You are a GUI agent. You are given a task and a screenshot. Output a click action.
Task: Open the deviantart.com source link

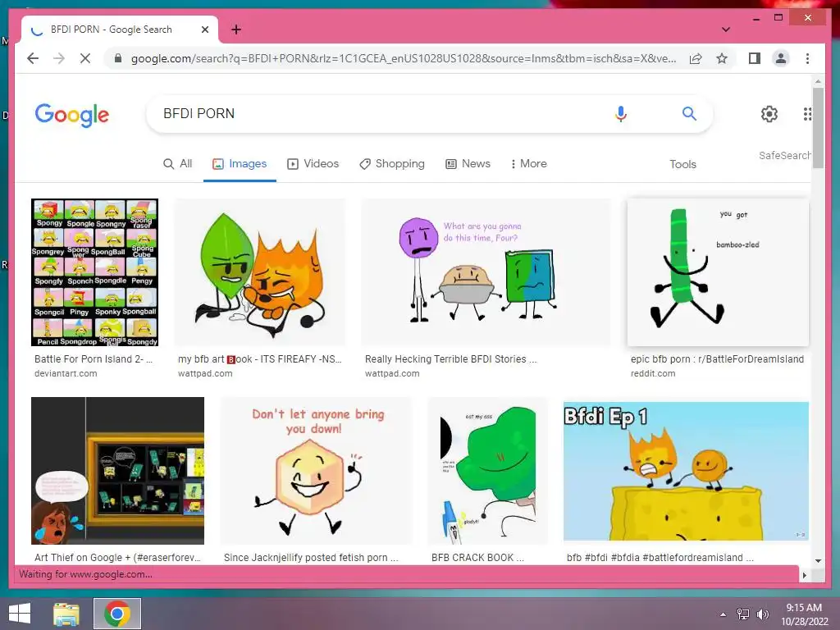66,373
